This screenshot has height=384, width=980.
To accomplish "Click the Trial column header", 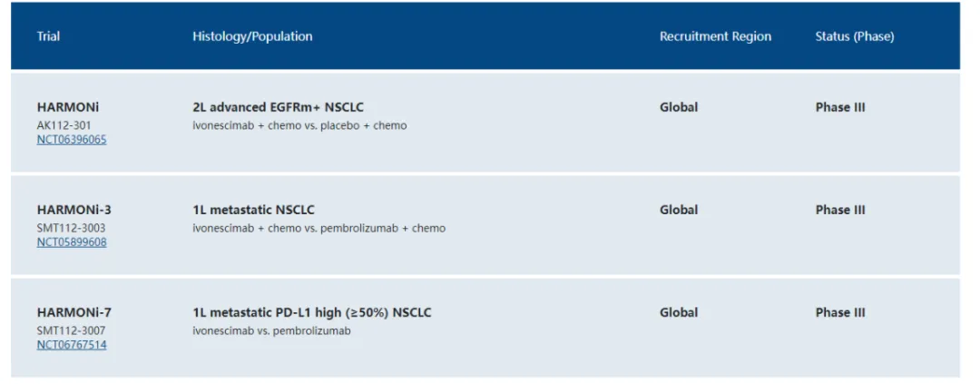I will [x=49, y=36].
